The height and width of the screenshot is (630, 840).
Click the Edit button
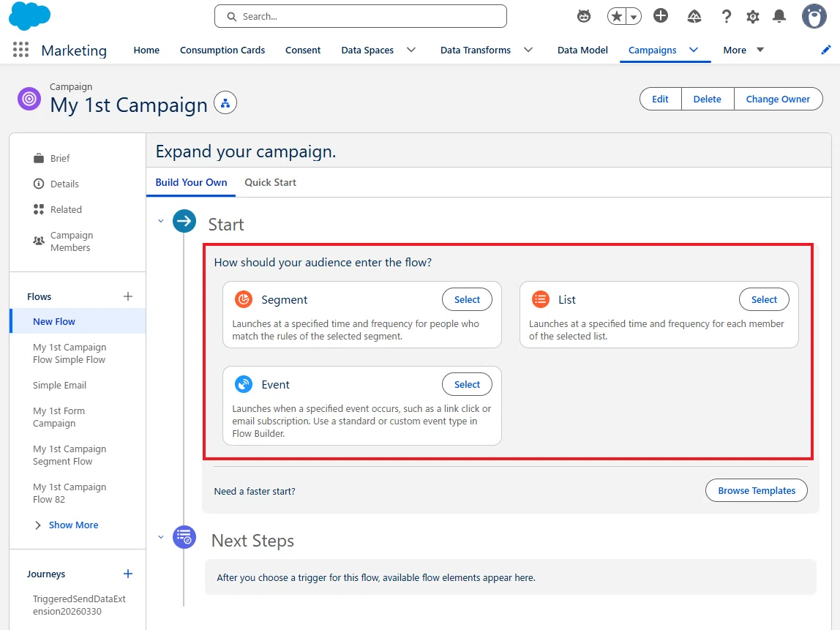click(x=660, y=99)
